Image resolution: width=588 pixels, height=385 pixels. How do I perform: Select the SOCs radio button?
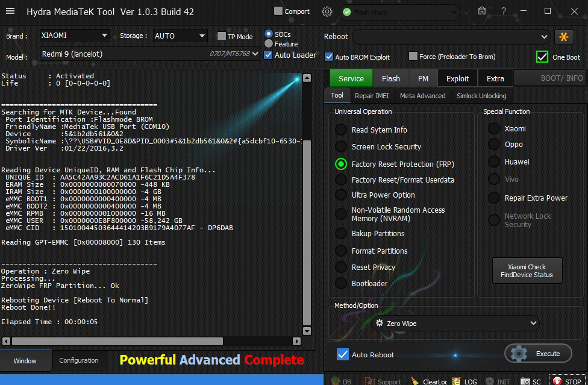pyautogui.click(x=269, y=34)
